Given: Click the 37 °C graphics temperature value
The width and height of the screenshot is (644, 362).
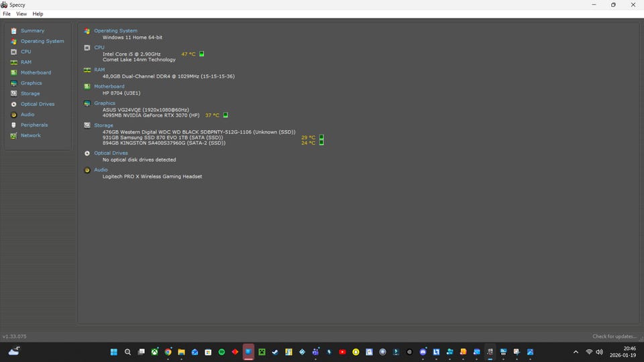Looking at the screenshot, I should coord(212,115).
